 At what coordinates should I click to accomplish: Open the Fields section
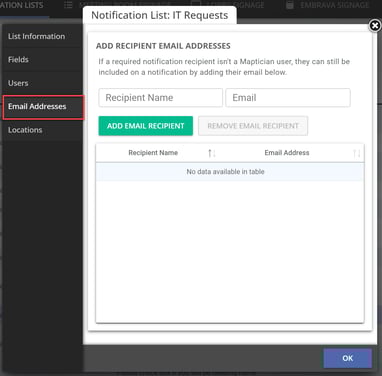[42, 60]
